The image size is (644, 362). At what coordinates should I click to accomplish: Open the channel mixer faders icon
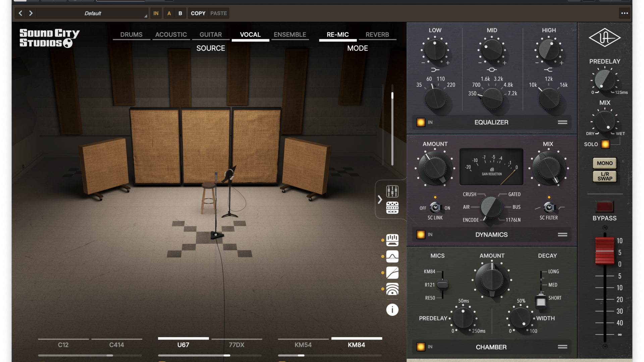(x=392, y=191)
